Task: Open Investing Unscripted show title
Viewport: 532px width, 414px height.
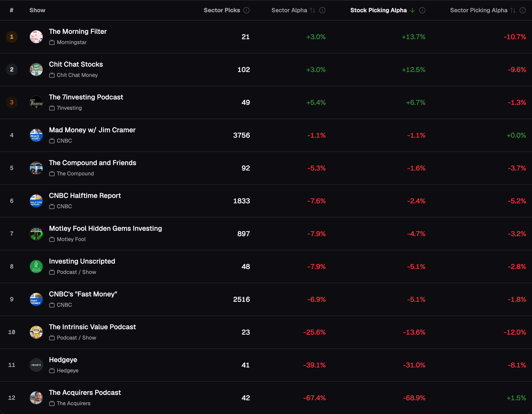Action: pyautogui.click(x=82, y=261)
